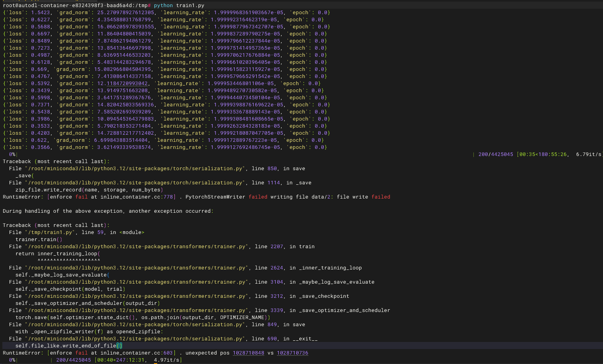The width and height of the screenshot is (603, 364).
Task: Click learning_rate 1.9999661020396405e-05
Action: pyautogui.click(x=245, y=62)
